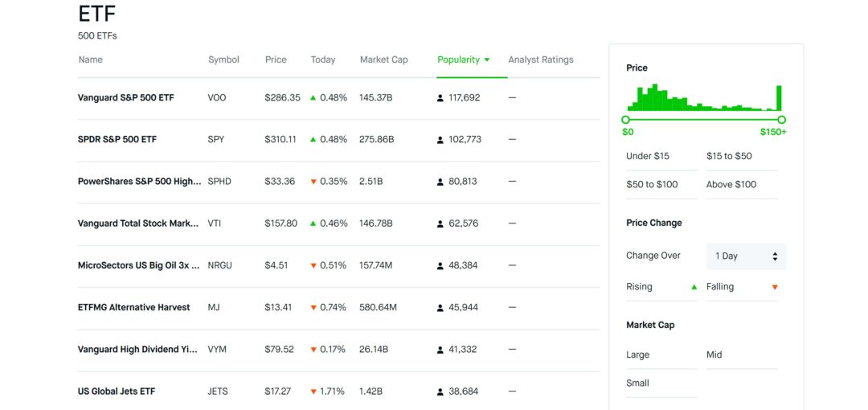The image size is (868, 410).
Task: Click the 580.64M market cap value
Action: (x=378, y=307)
